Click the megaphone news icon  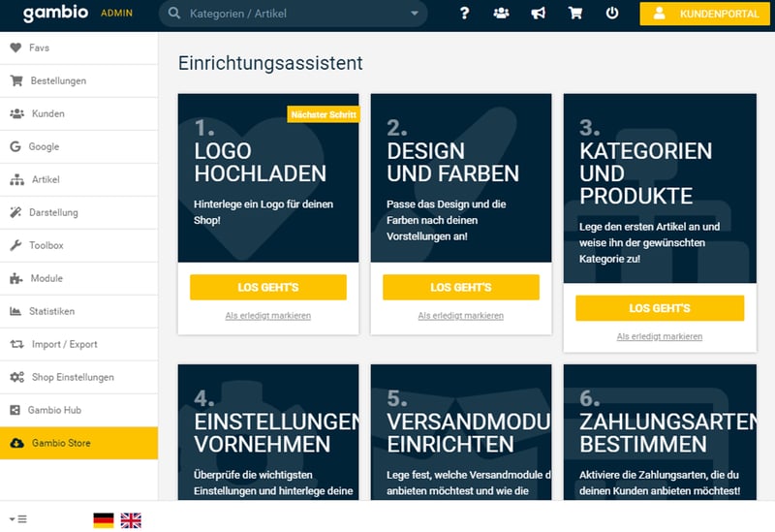(539, 13)
